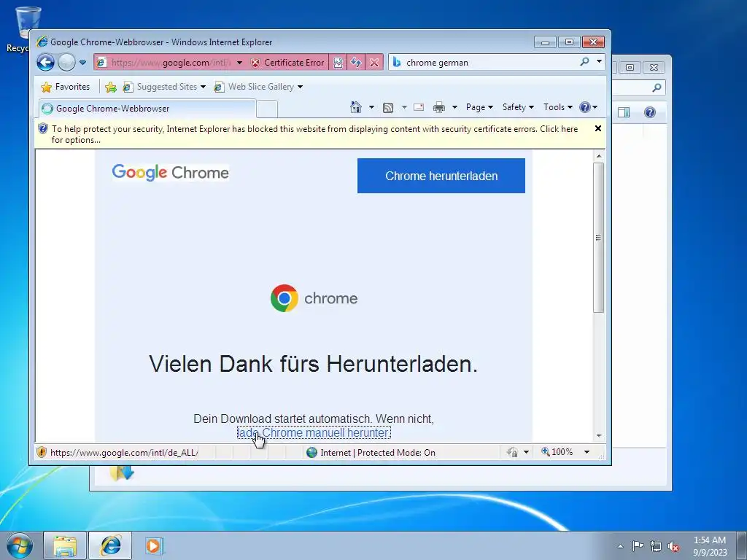Click the vertical scrollbar thumb

pyautogui.click(x=599, y=238)
